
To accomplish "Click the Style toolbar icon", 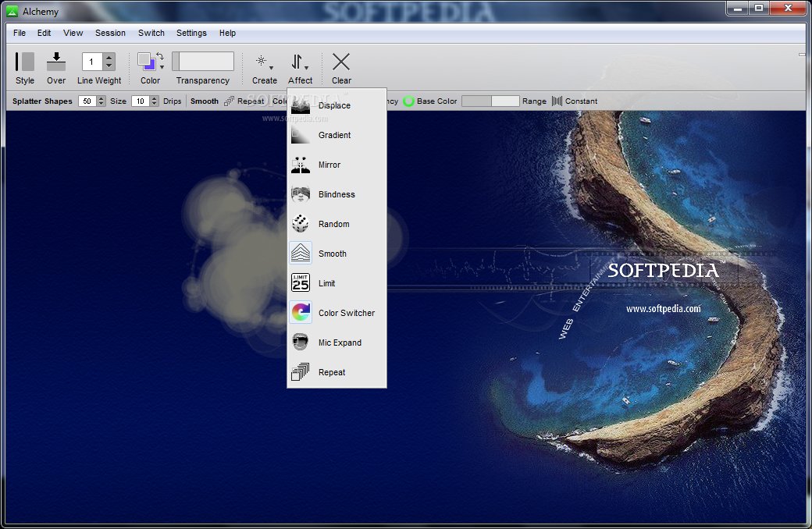I will pyautogui.click(x=24, y=62).
